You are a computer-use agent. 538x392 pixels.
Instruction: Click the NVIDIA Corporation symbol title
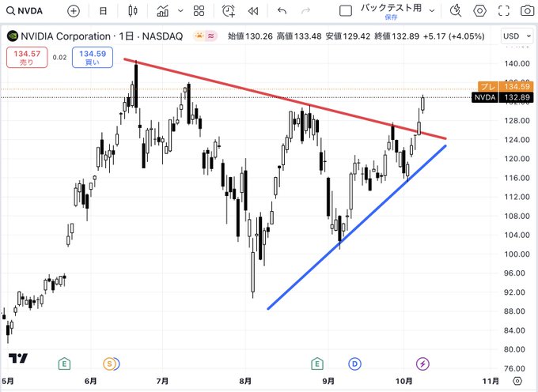pos(66,36)
